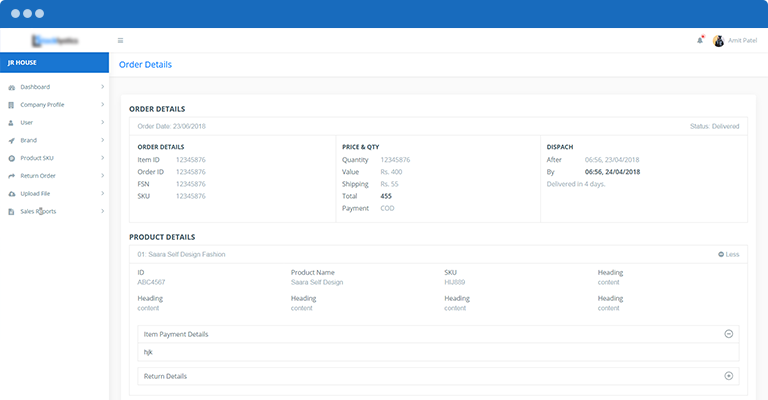768x400 pixels.
Task: Select Brand menu item
Action: click(28, 140)
